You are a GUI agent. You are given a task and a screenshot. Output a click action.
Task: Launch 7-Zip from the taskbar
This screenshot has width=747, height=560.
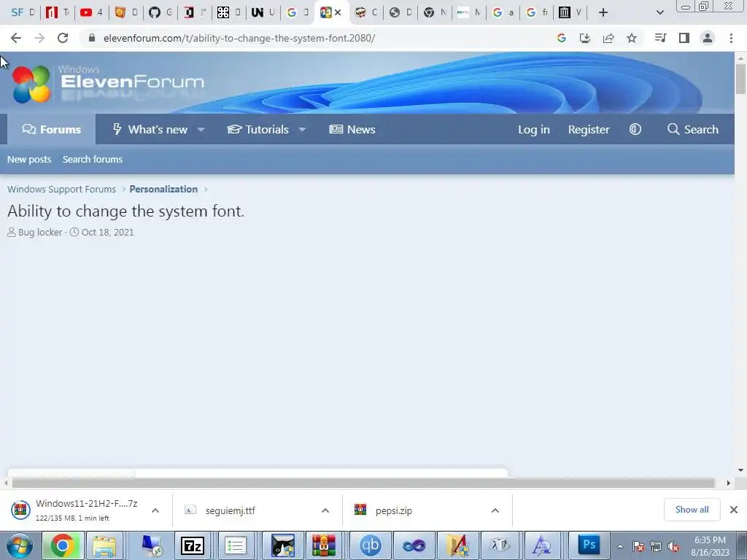[x=193, y=545]
